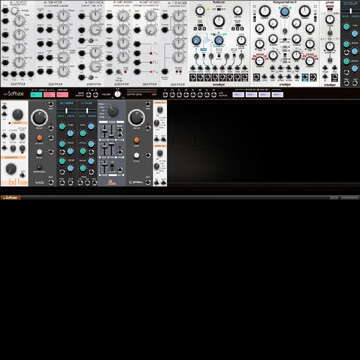
Task: Click the out jack on the second dark drum module
Action: [x=148, y=182]
